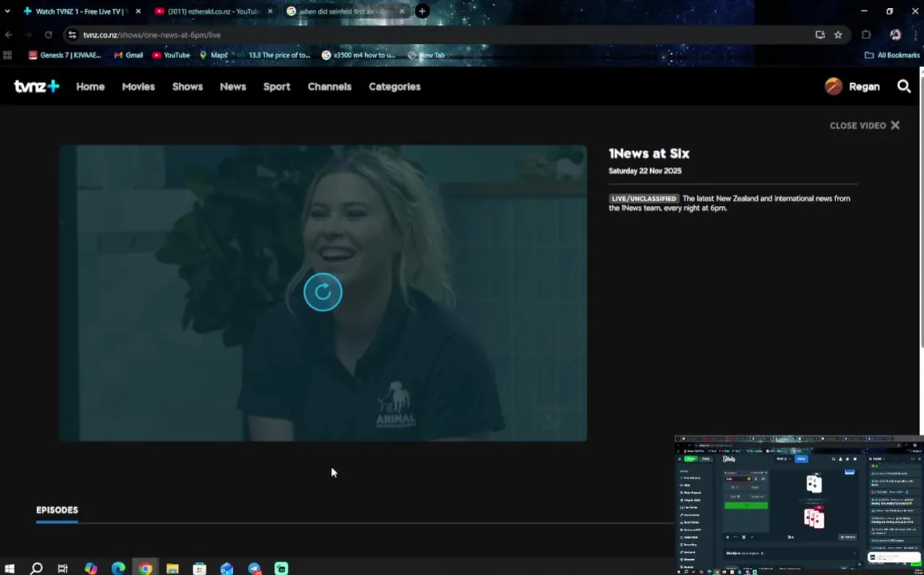Open the apps grid in bookmarks bar
This screenshot has width=924, height=575.
8,55
